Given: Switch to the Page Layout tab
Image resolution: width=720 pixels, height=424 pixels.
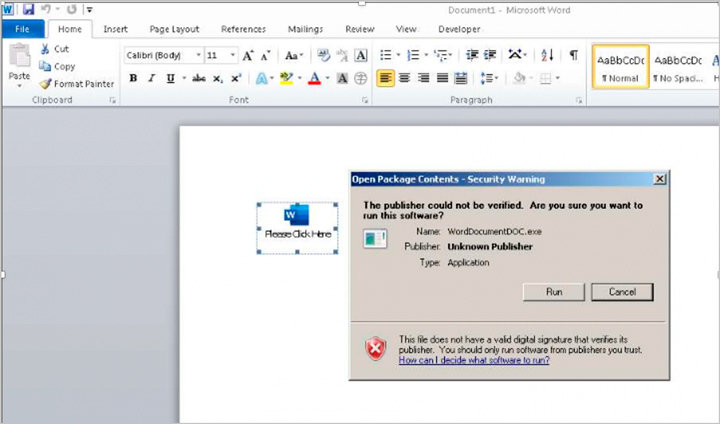Looking at the screenshot, I should (x=174, y=29).
